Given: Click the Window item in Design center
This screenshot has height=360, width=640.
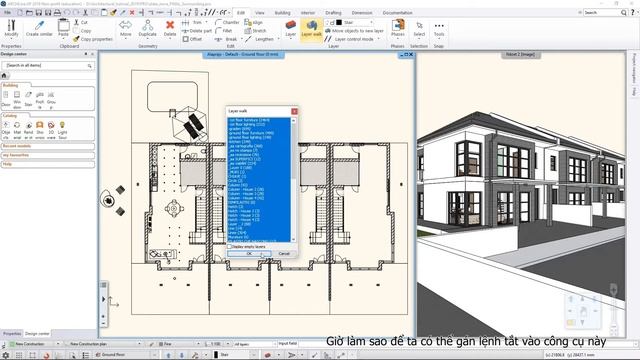Looking at the screenshot, I should pos(17,99).
